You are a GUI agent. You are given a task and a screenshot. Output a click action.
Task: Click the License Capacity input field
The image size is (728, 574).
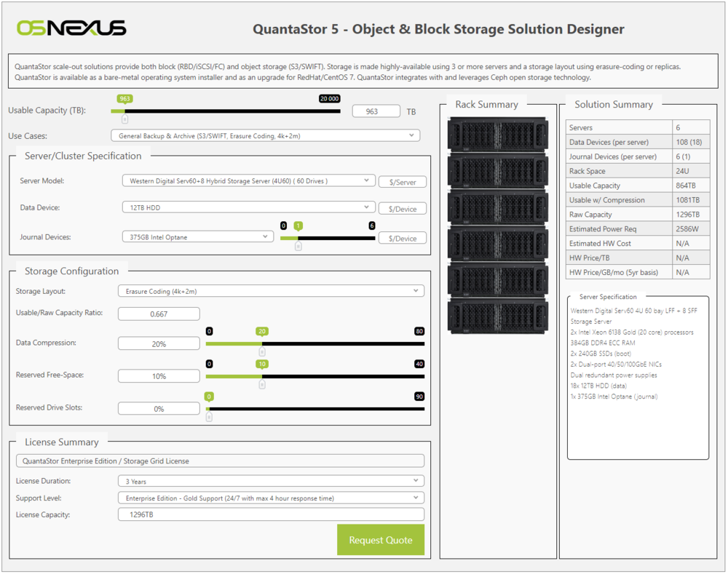coord(271,514)
